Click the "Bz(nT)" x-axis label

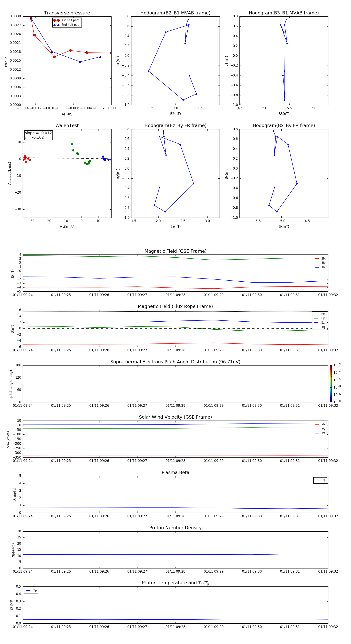pos(175,227)
